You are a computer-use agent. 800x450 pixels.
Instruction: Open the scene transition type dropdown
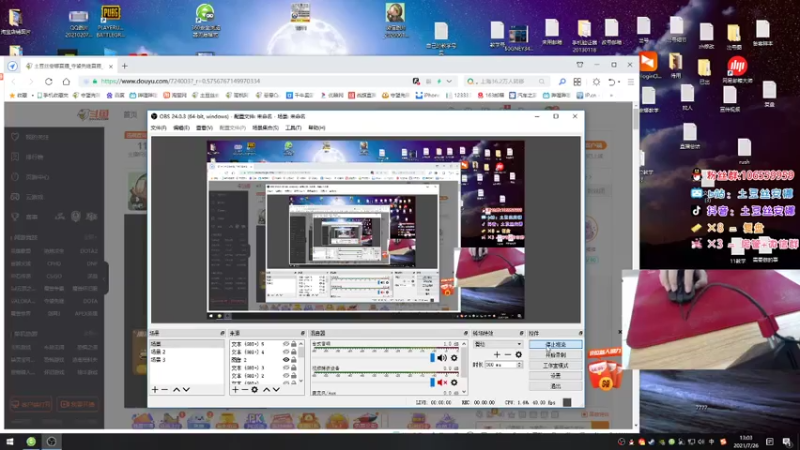498,344
